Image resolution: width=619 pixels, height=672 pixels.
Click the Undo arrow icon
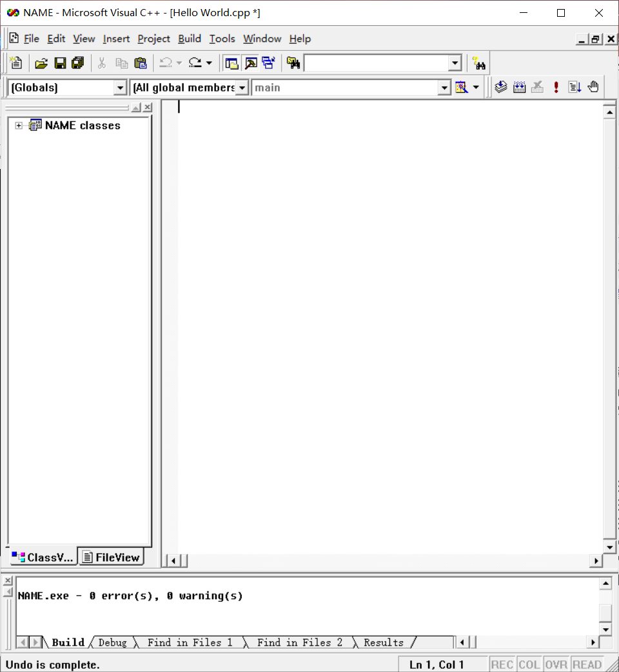click(165, 63)
